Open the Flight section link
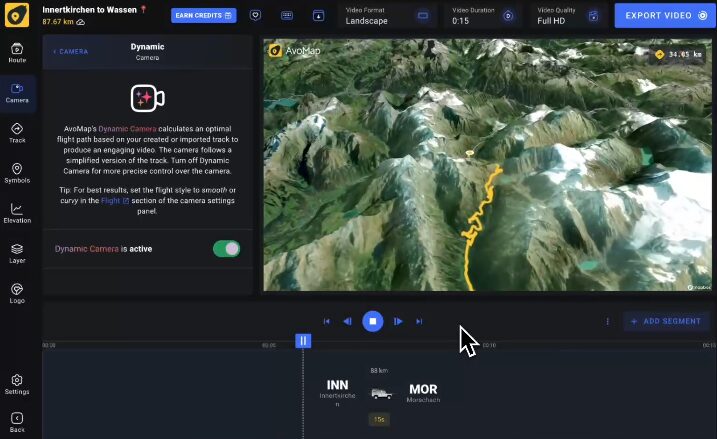 pyautogui.click(x=114, y=201)
